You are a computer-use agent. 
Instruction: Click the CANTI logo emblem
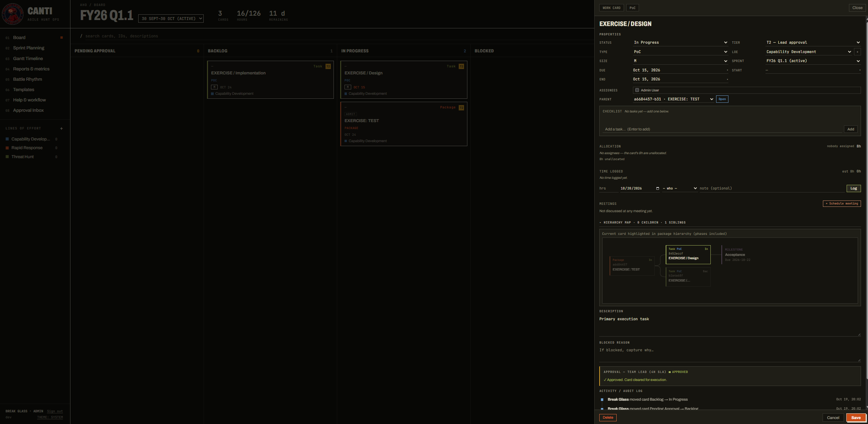13,14
